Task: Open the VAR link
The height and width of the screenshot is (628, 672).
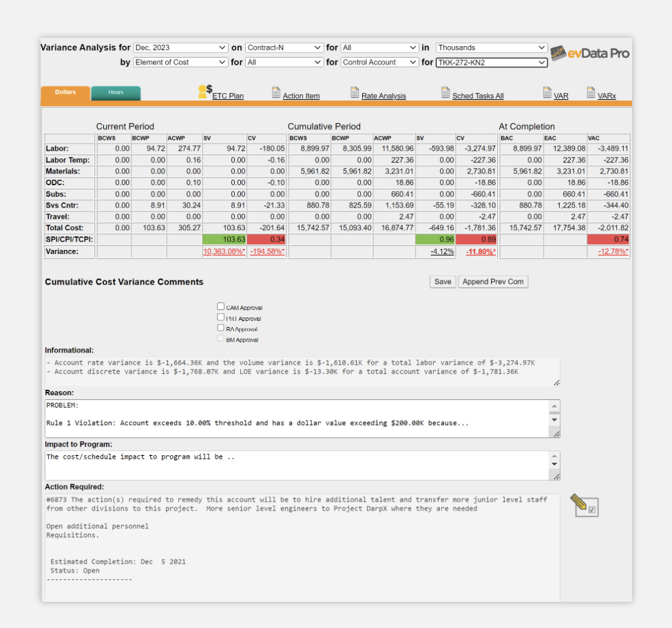Action: coord(561,96)
